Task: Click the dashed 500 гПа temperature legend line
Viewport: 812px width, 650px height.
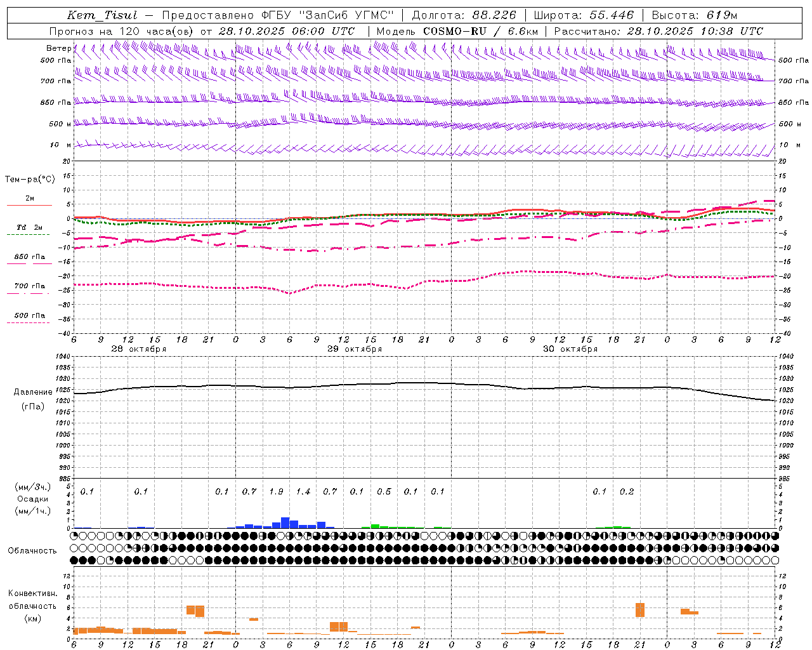Action: (x=28, y=323)
